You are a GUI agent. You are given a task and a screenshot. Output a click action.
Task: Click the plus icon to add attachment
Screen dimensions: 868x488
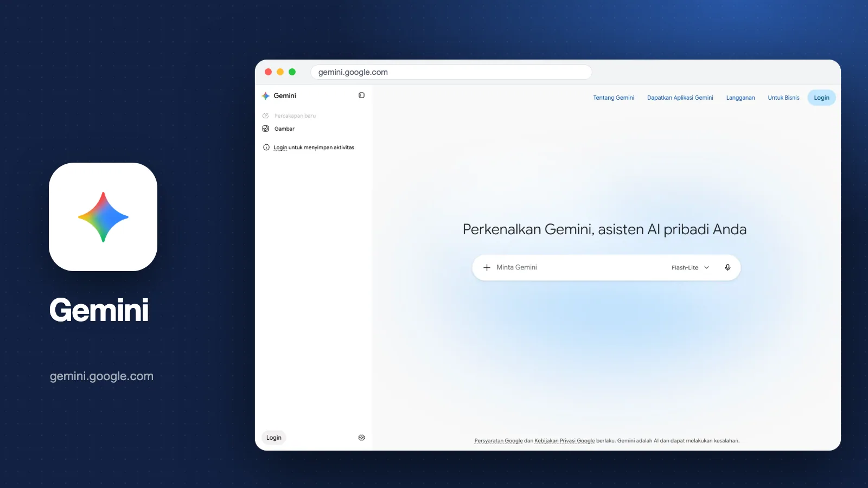(x=487, y=267)
